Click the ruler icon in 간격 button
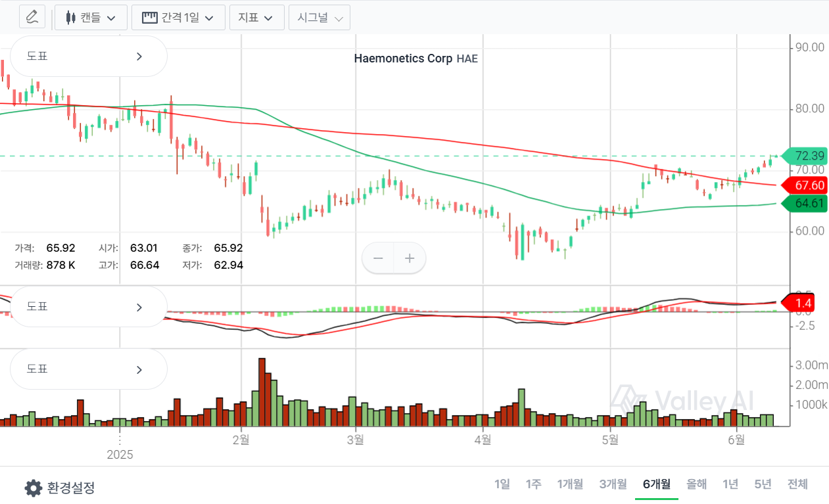Viewport: 829px width, 504px height. point(150,17)
